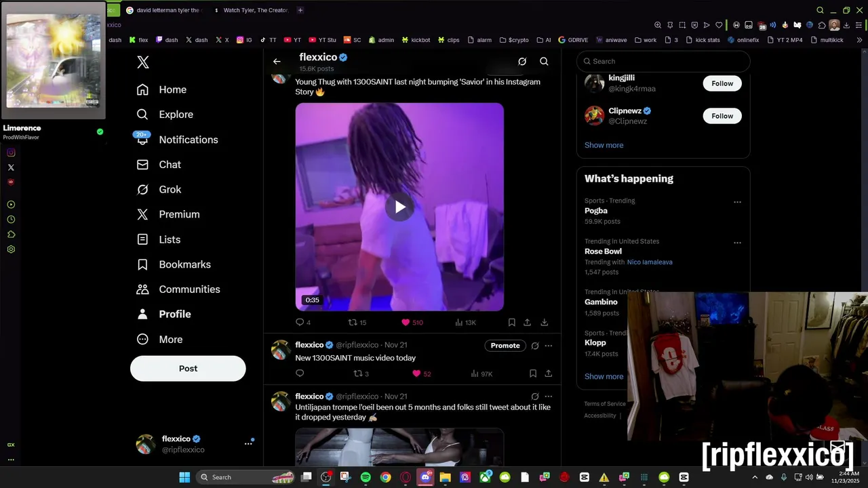Viewport: 868px width, 488px height.
Task: Open account switcher dots beside @ripflexxico
Action: click(x=248, y=443)
